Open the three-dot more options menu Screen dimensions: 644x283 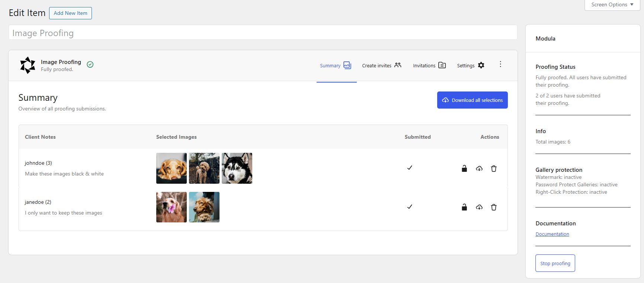[500, 64]
